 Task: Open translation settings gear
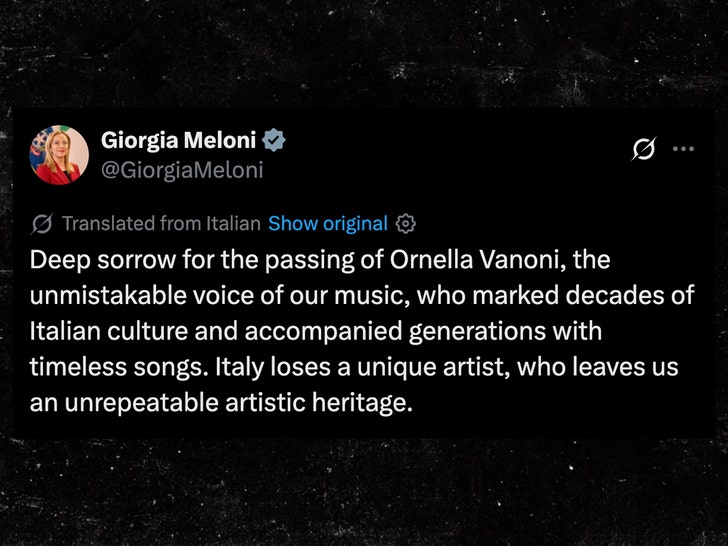click(x=406, y=223)
